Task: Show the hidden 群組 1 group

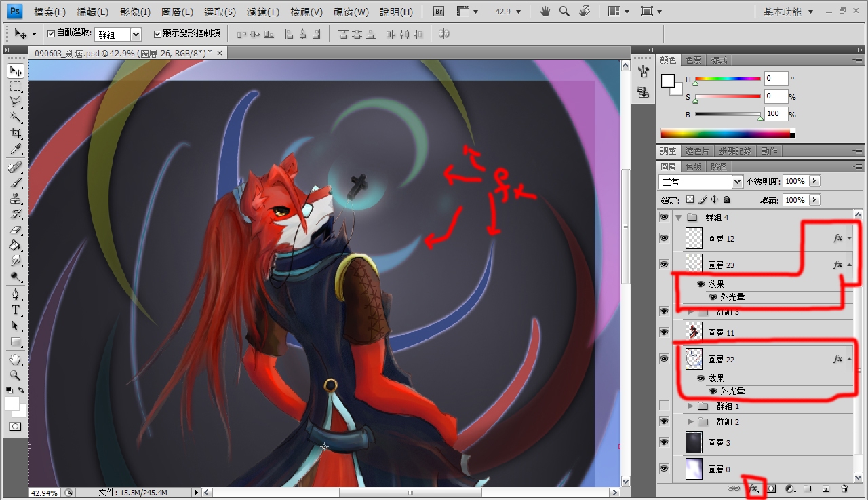Action: click(x=664, y=406)
